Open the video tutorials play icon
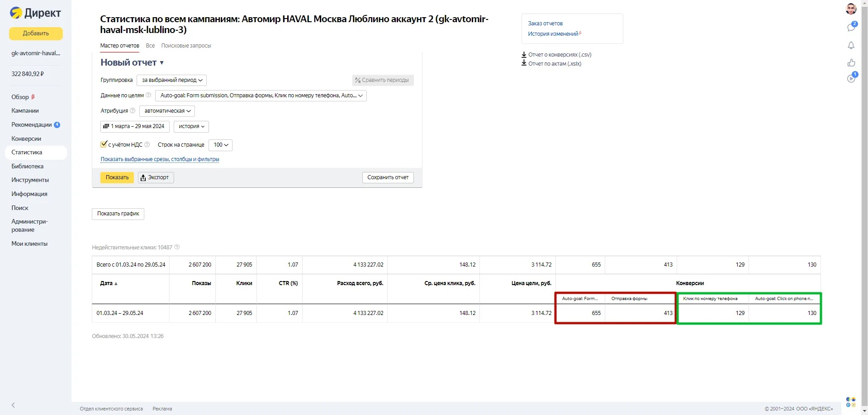 [851, 78]
